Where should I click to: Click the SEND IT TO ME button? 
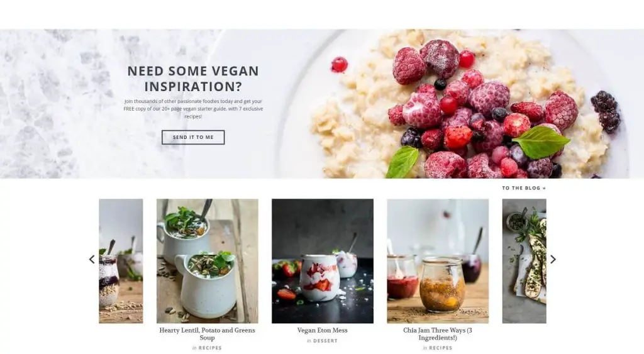point(193,137)
